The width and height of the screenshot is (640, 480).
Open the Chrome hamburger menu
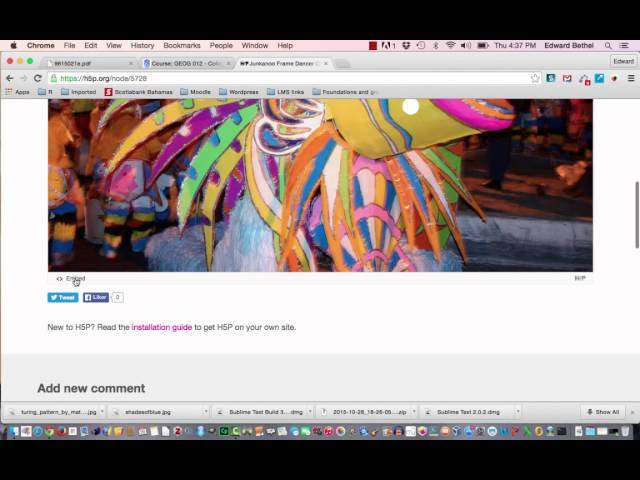coord(631,78)
